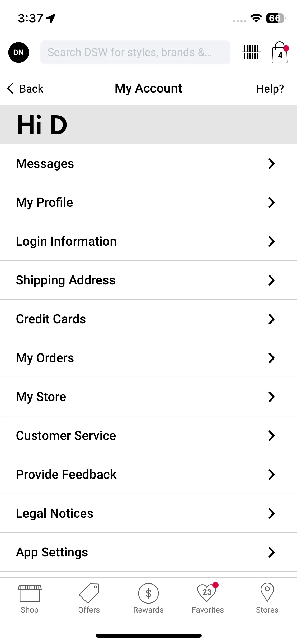This screenshot has height=644, width=297.
Task: Go back using the Back arrow
Action: [x=25, y=89]
